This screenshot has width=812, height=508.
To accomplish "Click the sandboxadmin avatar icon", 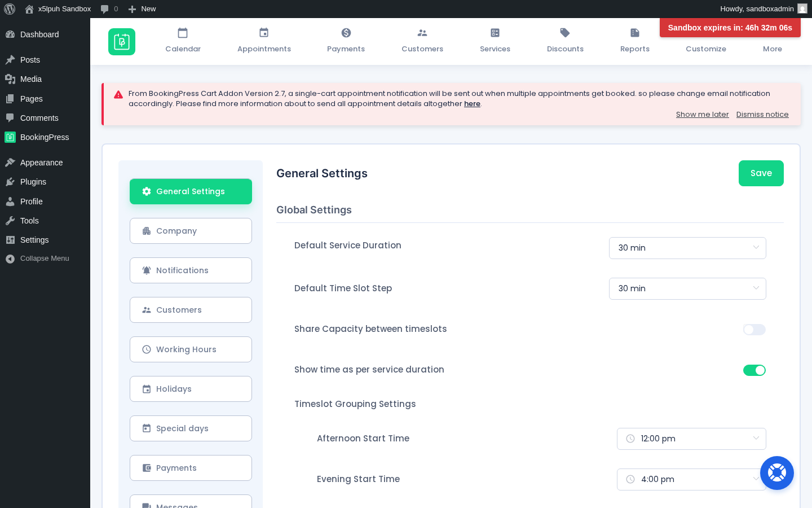I will 802,8.
